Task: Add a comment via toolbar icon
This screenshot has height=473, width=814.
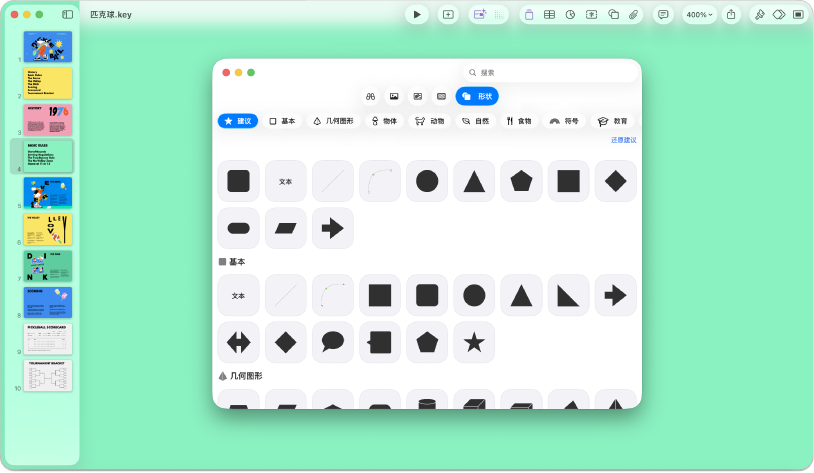Action: coord(663,15)
